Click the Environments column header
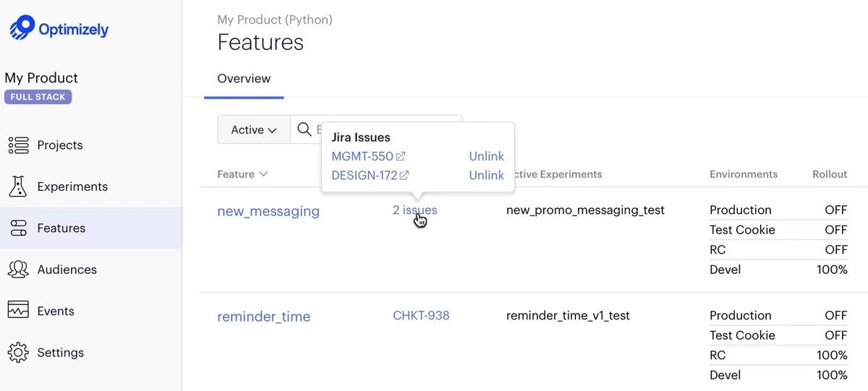 click(x=744, y=174)
